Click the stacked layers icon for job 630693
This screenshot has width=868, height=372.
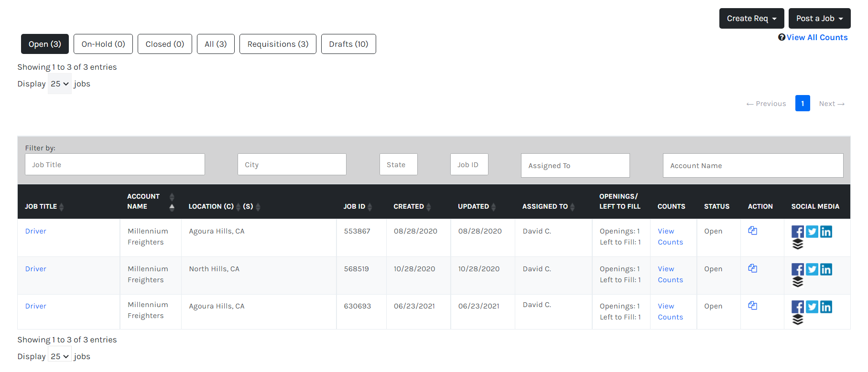(798, 319)
